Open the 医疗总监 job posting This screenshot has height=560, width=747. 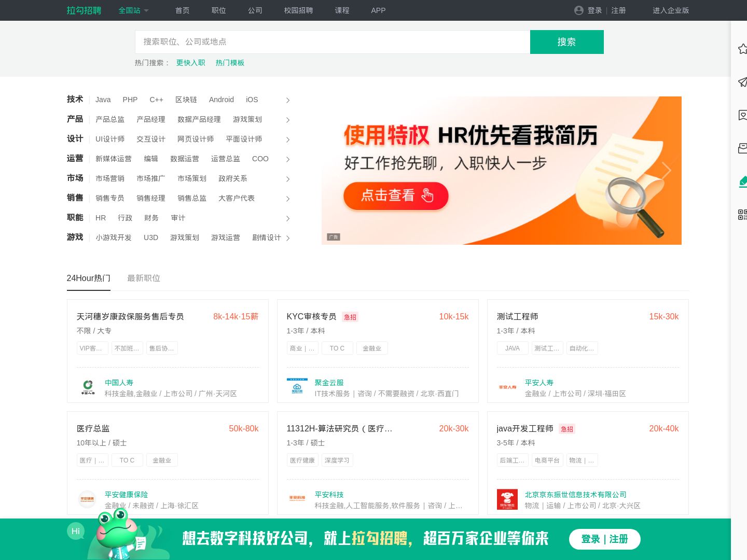click(93, 428)
